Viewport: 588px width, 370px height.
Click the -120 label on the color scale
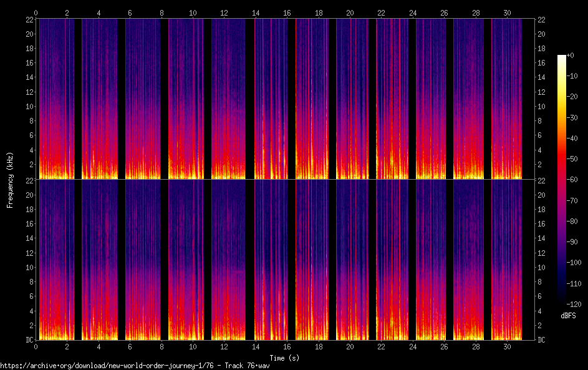(x=576, y=303)
